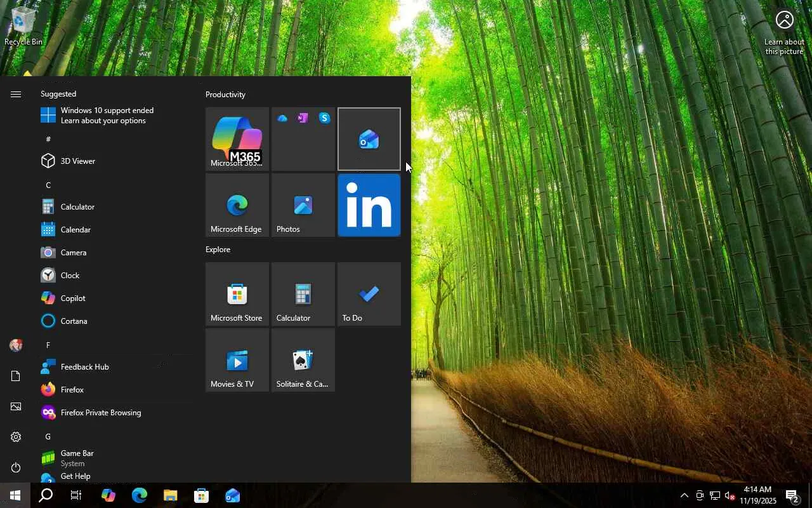Launch the Microsoft Edge tile
The image size is (812, 508).
coord(237,205)
